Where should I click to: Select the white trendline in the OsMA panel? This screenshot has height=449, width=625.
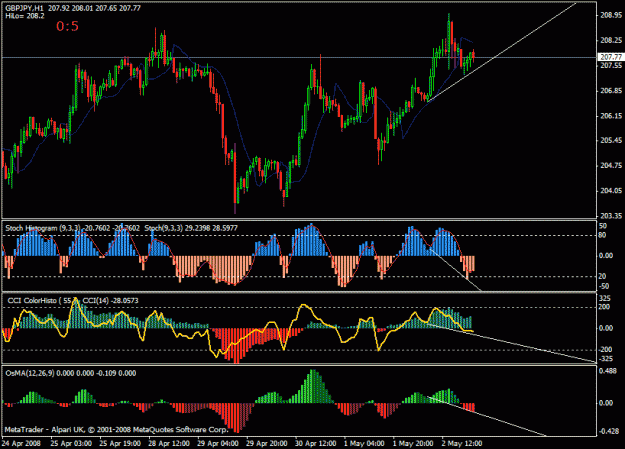(486, 415)
